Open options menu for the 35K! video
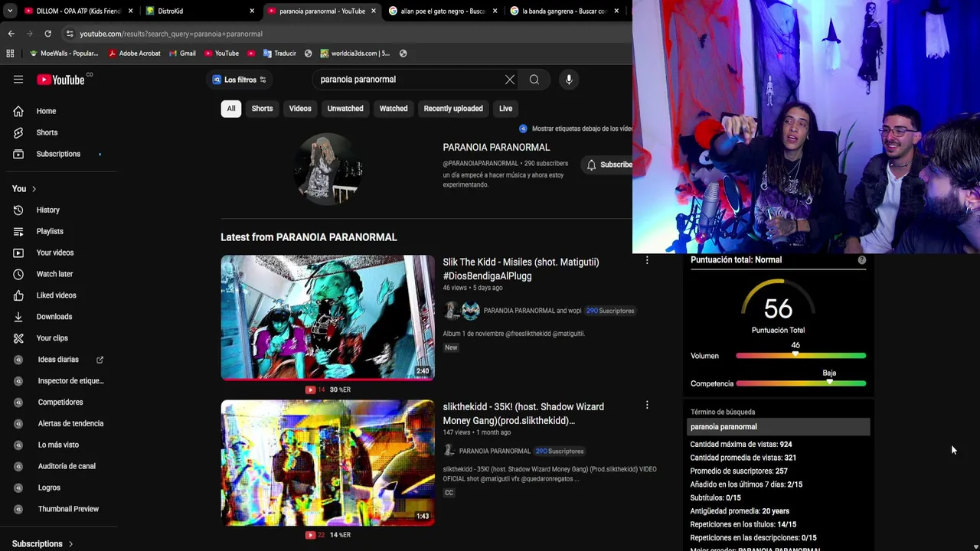Image resolution: width=980 pixels, height=551 pixels. (x=647, y=406)
